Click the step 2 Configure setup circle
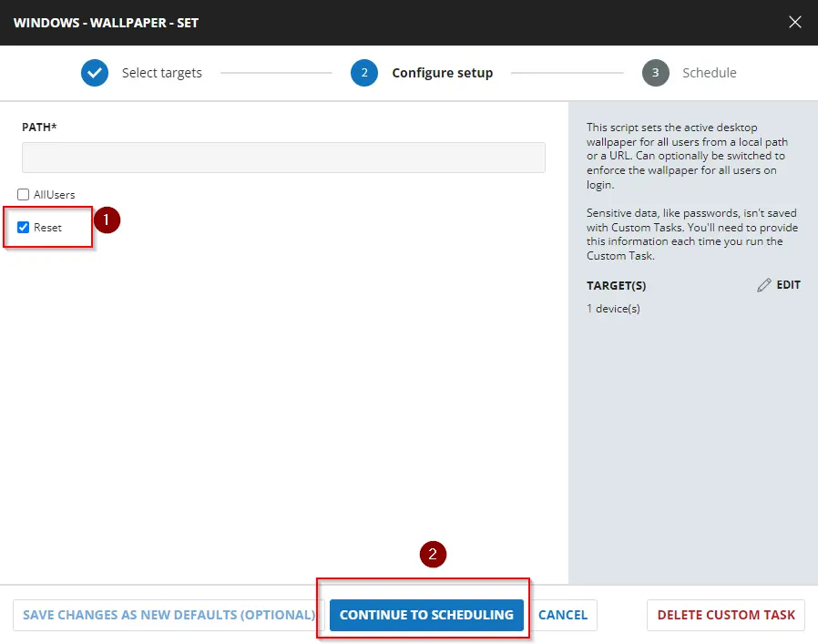818x644 pixels. (x=364, y=73)
